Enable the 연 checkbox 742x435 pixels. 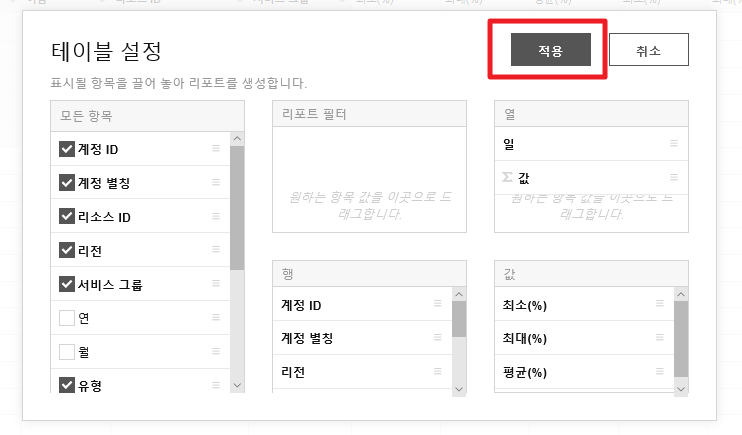click(67, 319)
